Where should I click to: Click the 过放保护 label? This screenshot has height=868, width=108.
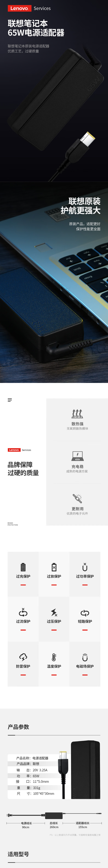pos(54,576)
